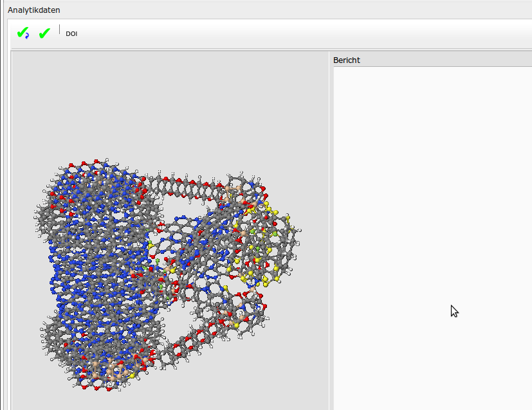This screenshot has height=410, width=532.
Task: Click the green checkmark with blue arrow icon
Action: click(23, 33)
